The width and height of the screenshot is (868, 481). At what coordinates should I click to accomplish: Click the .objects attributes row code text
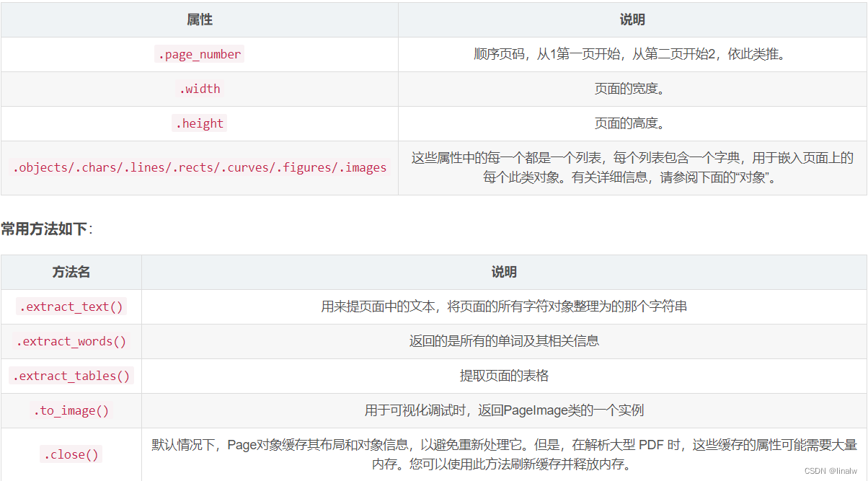[199, 167]
